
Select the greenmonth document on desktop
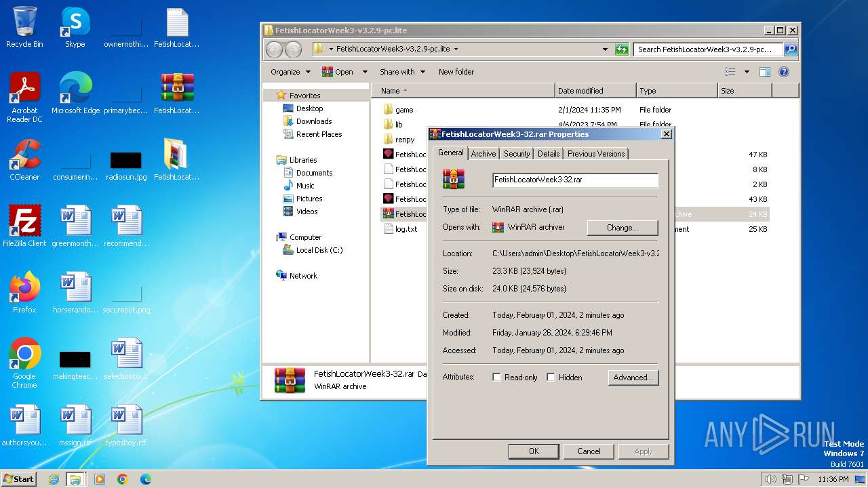(75, 226)
